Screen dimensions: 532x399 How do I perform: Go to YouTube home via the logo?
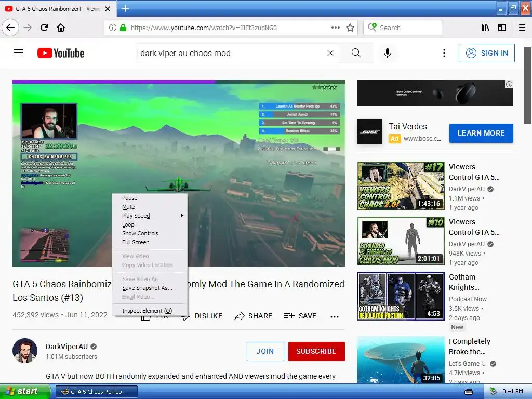pos(61,53)
